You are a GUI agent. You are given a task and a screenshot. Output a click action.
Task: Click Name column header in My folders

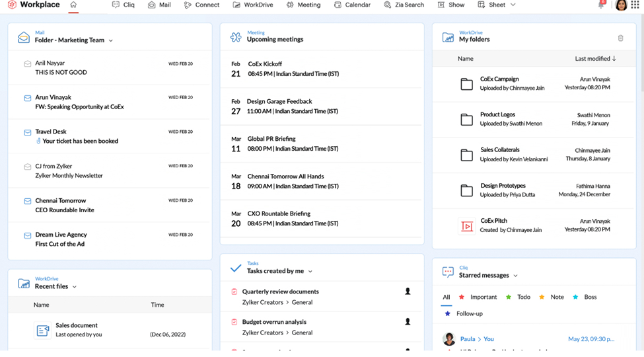click(466, 59)
